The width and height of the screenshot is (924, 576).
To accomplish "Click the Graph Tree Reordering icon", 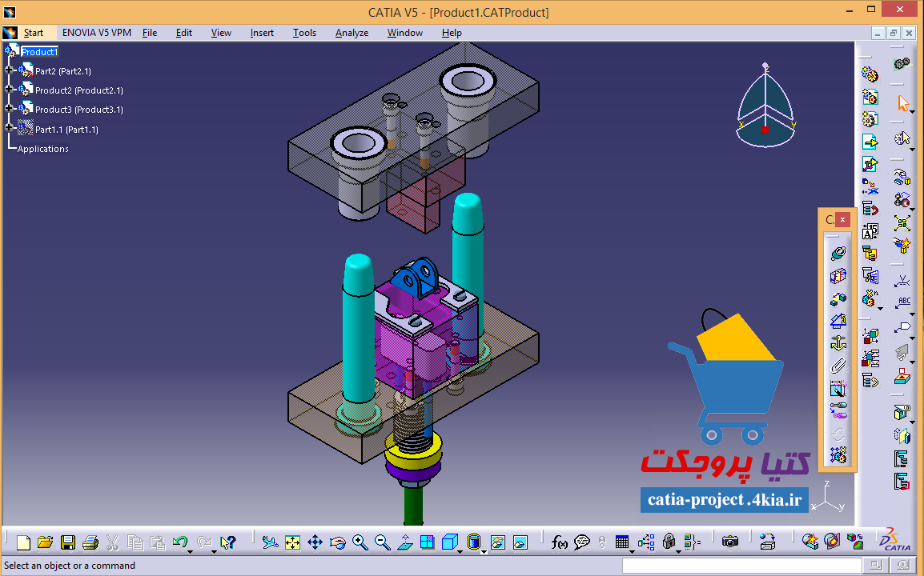I will [x=870, y=209].
